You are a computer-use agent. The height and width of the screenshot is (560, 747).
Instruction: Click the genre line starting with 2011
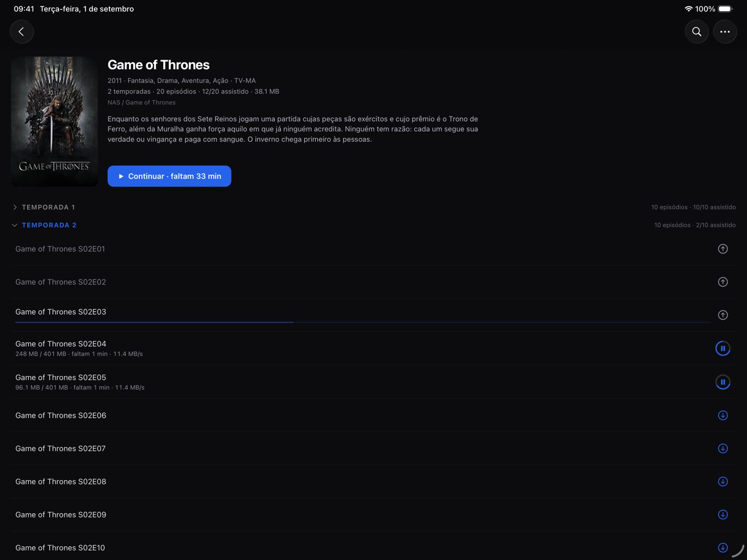pyautogui.click(x=181, y=81)
